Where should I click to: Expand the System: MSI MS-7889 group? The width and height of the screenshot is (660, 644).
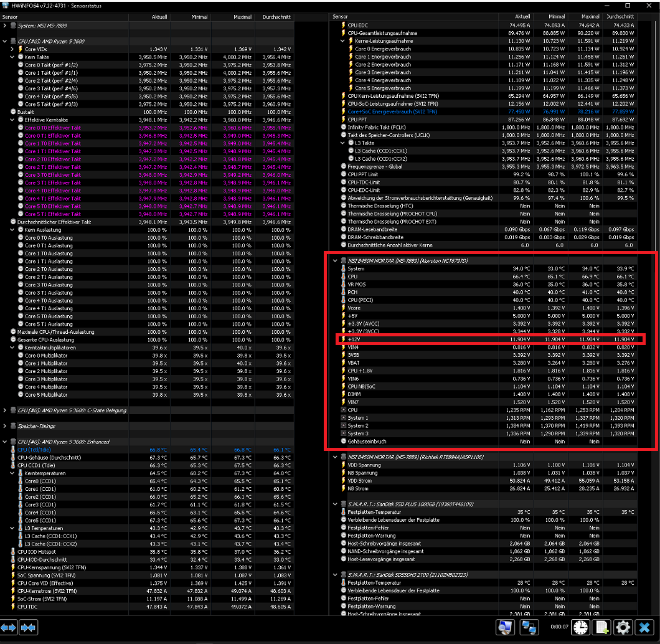point(4,26)
